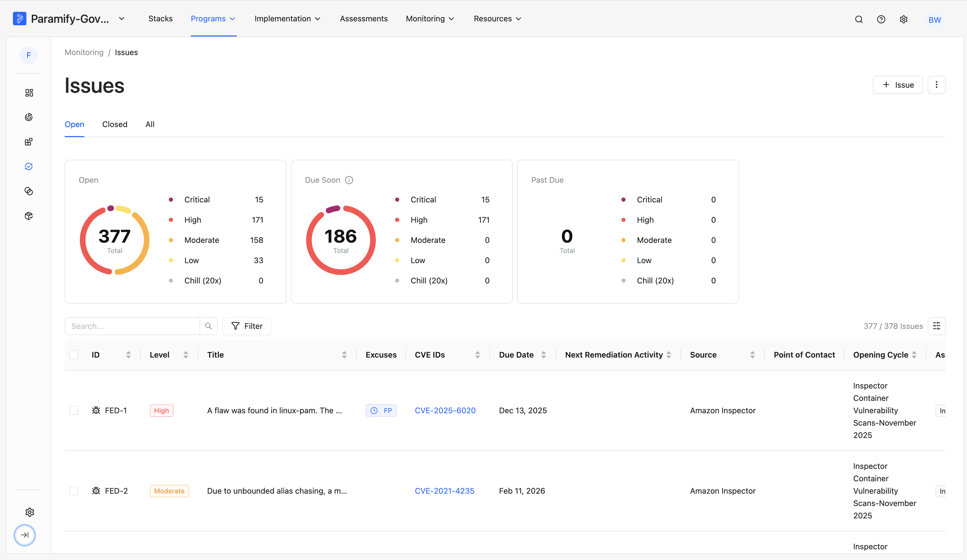Select the F program badge in sidebar

pyautogui.click(x=29, y=55)
